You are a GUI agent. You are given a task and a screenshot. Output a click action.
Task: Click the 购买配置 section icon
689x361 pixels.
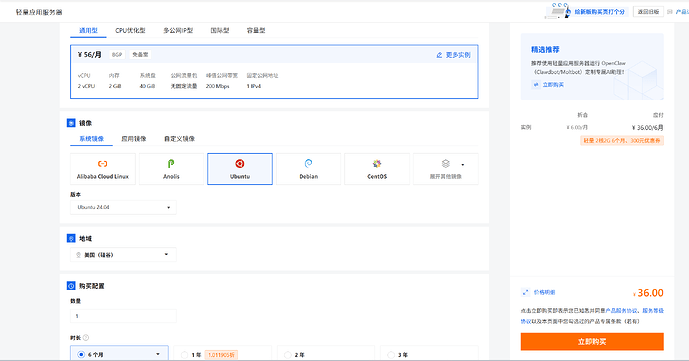71,286
